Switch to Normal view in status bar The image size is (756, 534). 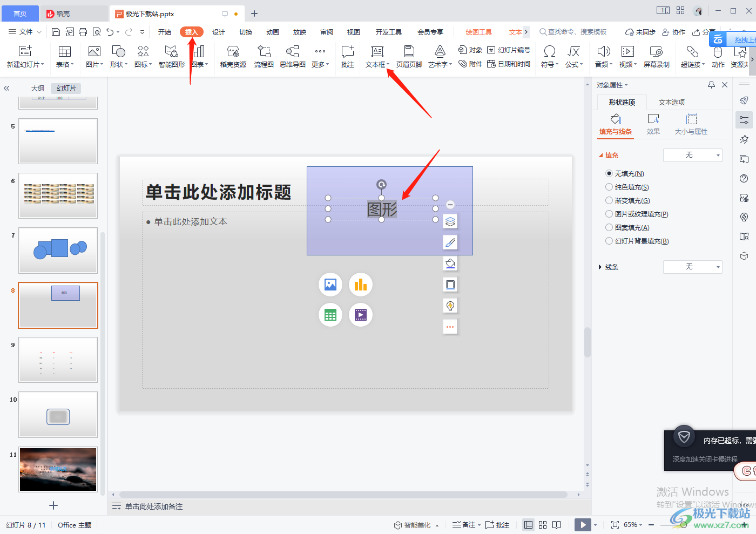pos(529,525)
